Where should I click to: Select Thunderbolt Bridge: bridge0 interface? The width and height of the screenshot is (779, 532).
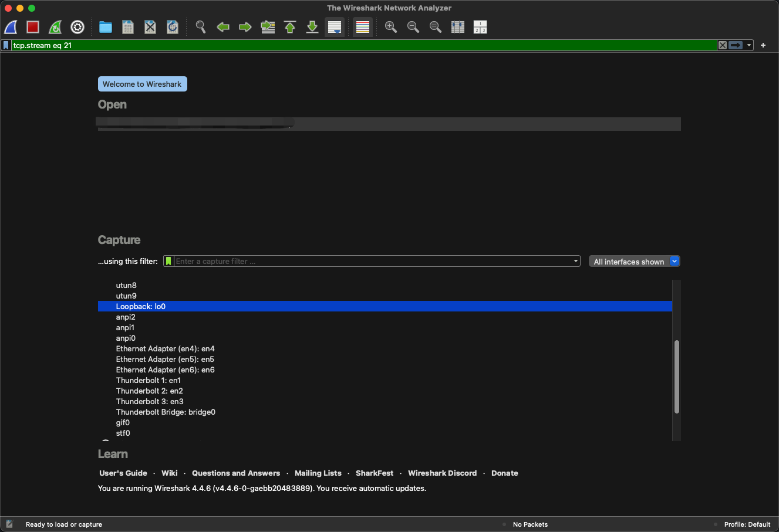coord(385,412)
